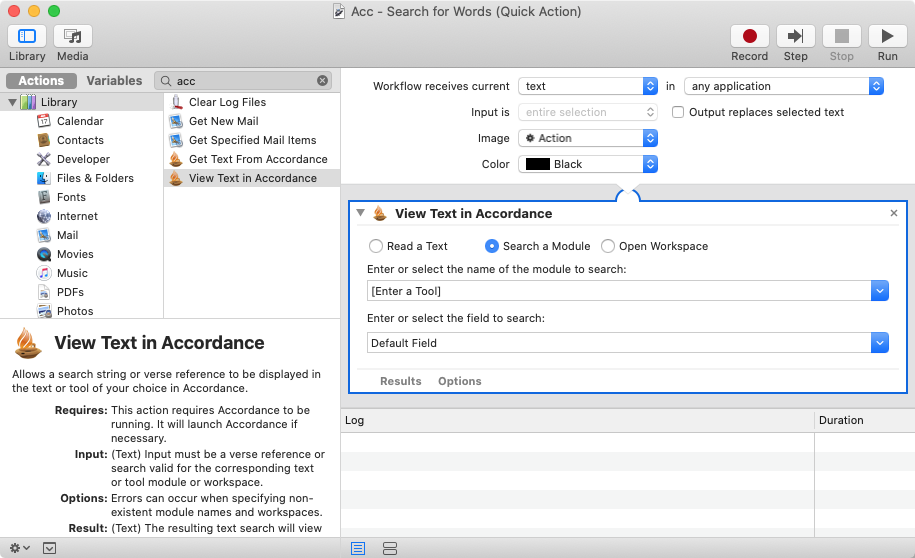Show the workflow variables list view
This screenshot has width=915, height=558.
(390, 548)
